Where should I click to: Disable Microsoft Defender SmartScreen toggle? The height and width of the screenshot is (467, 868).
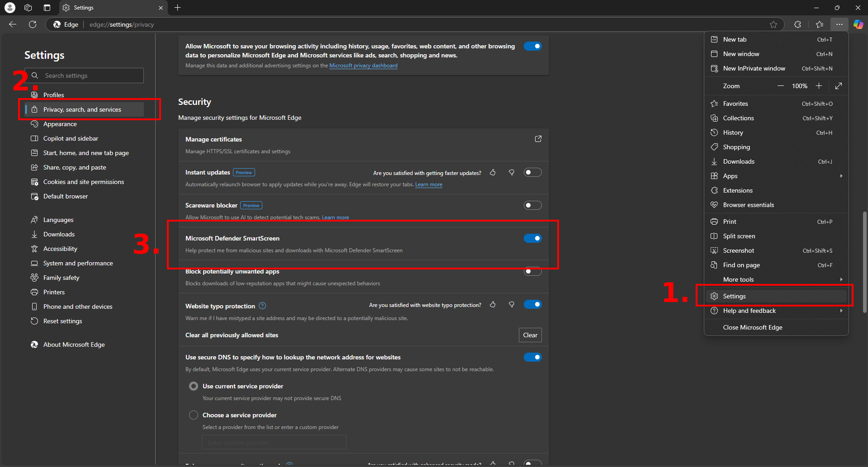pos(533,238)
